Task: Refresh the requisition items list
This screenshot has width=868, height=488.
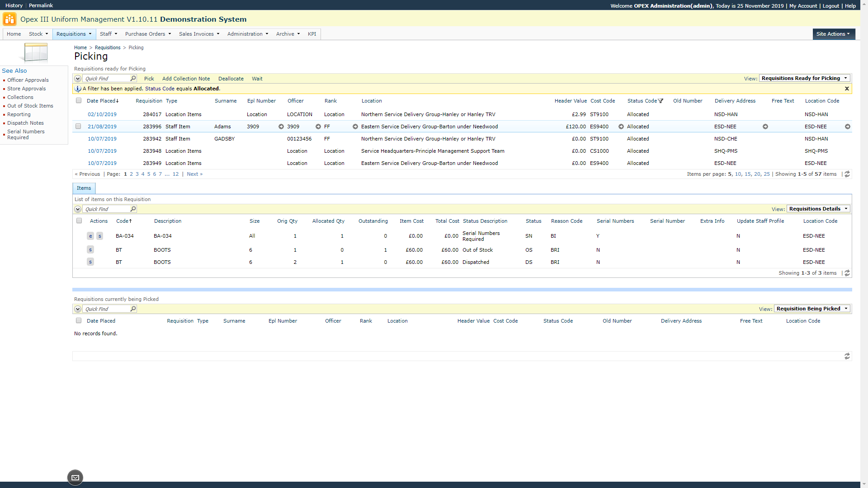Action: coord(847,273)
